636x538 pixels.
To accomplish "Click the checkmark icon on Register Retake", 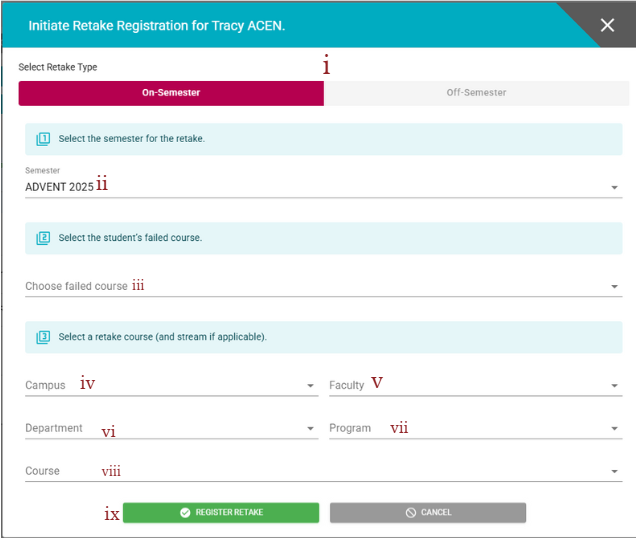I will [x=185, y=512].
